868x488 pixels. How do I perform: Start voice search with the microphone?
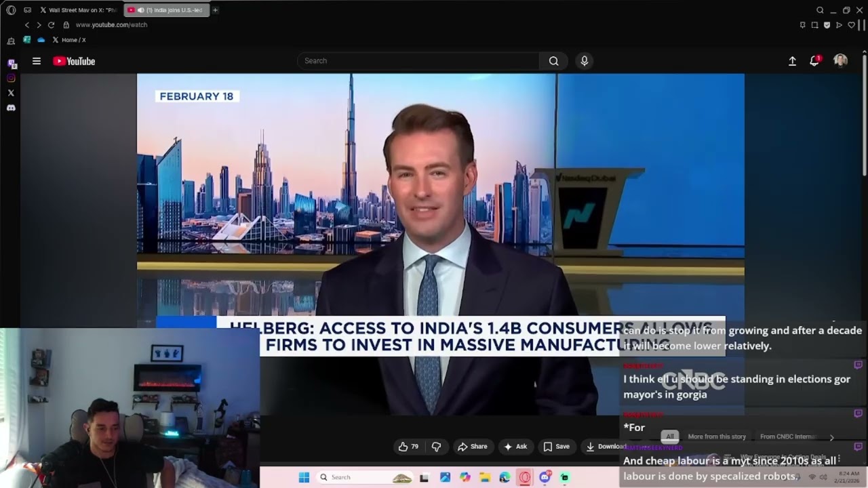[x=585, y=61]
